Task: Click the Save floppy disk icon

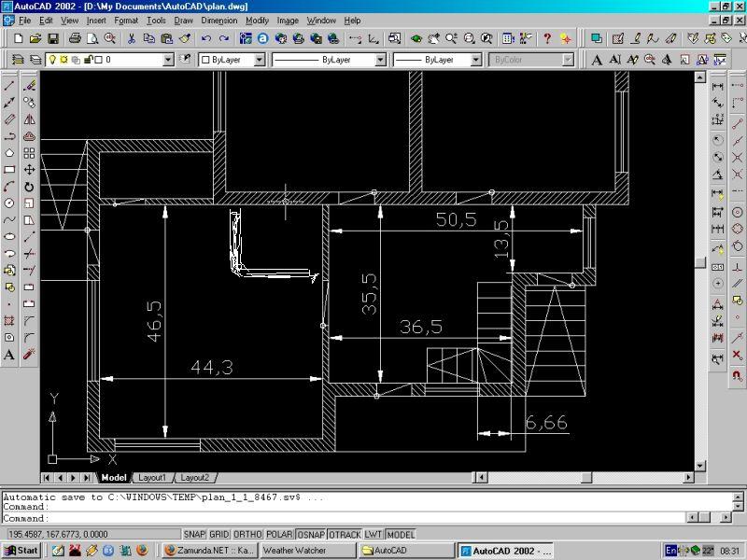Action: coord(53,38)
